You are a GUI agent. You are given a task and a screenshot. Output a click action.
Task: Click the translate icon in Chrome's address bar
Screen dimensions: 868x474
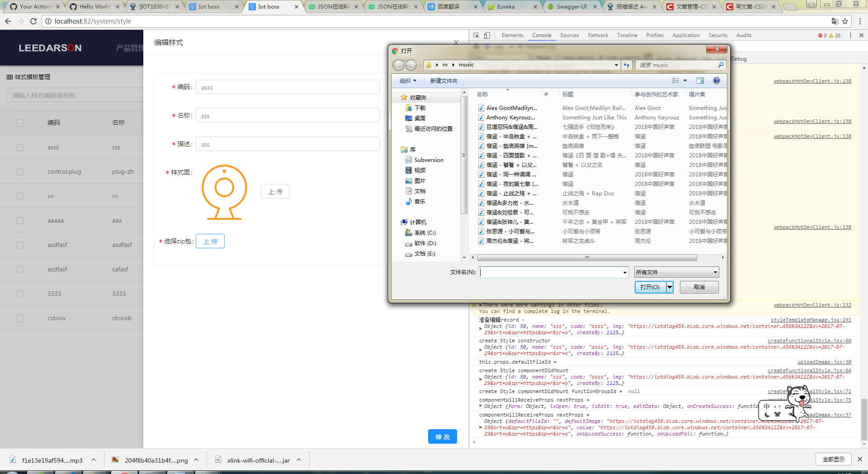click(x=835, y=21)
